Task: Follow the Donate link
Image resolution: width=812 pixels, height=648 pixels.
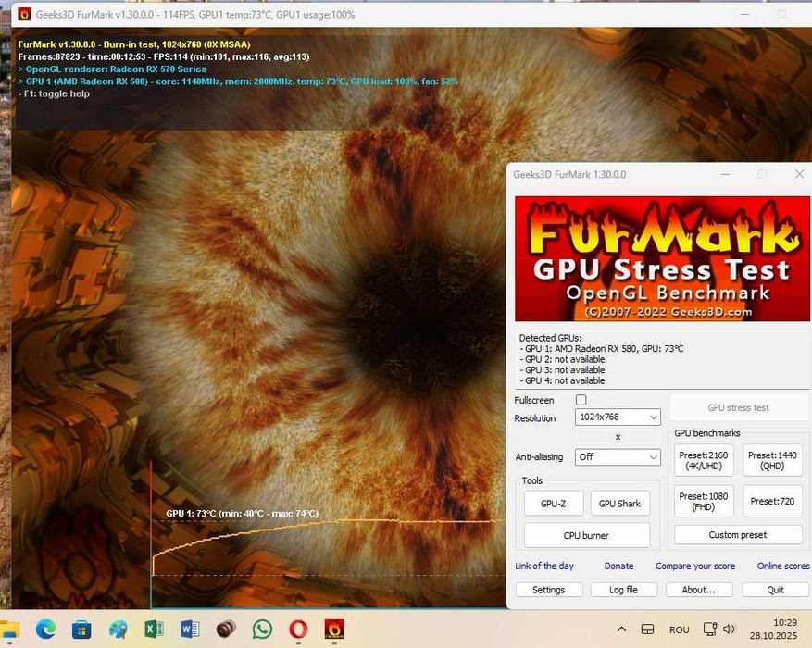Action: pyautogui.click(x=618, y=566)
